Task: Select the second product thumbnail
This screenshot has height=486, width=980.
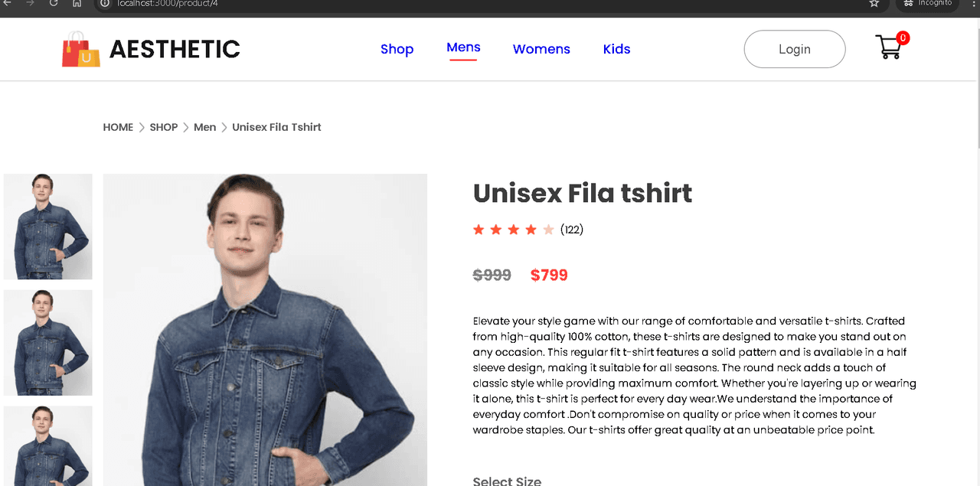Action: [x=48, y=342]
